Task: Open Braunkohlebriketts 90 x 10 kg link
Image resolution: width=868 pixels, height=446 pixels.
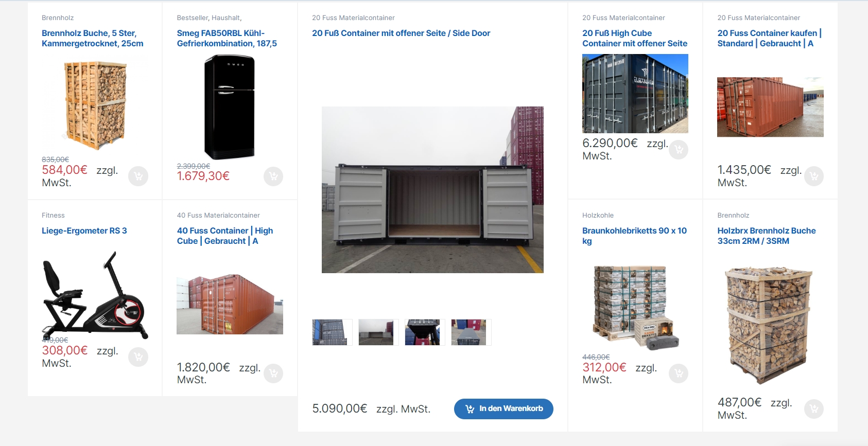Action: (634, 236)
